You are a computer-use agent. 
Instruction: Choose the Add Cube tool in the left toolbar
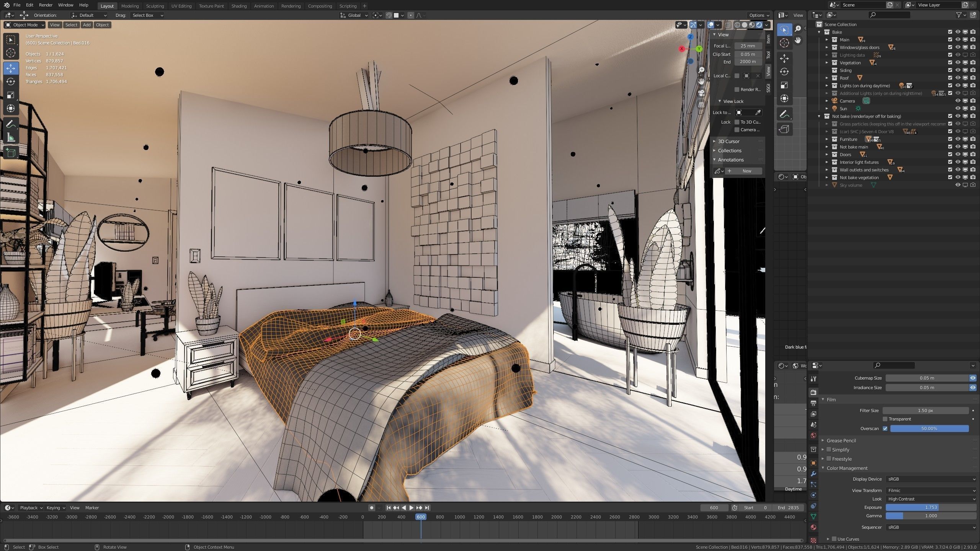pos(11,153)
